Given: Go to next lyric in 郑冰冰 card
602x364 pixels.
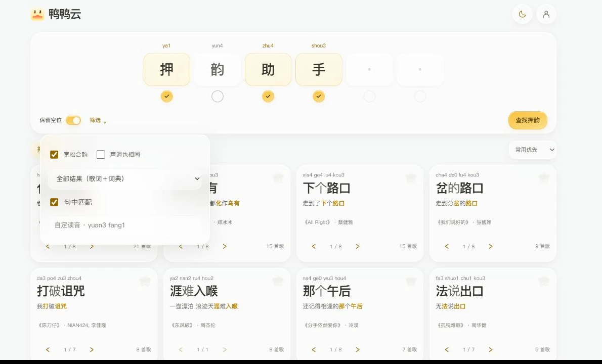Looking at the screenshot, I should pos(225,246).
